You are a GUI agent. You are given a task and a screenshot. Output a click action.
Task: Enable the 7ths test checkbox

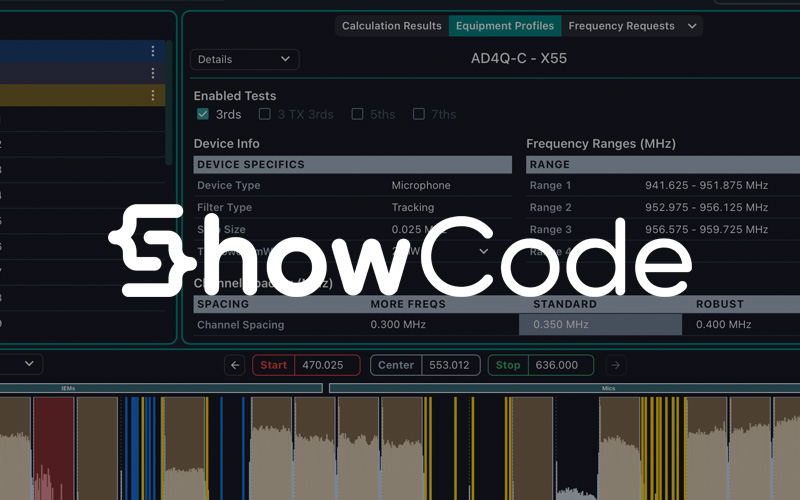coord(418,114)
